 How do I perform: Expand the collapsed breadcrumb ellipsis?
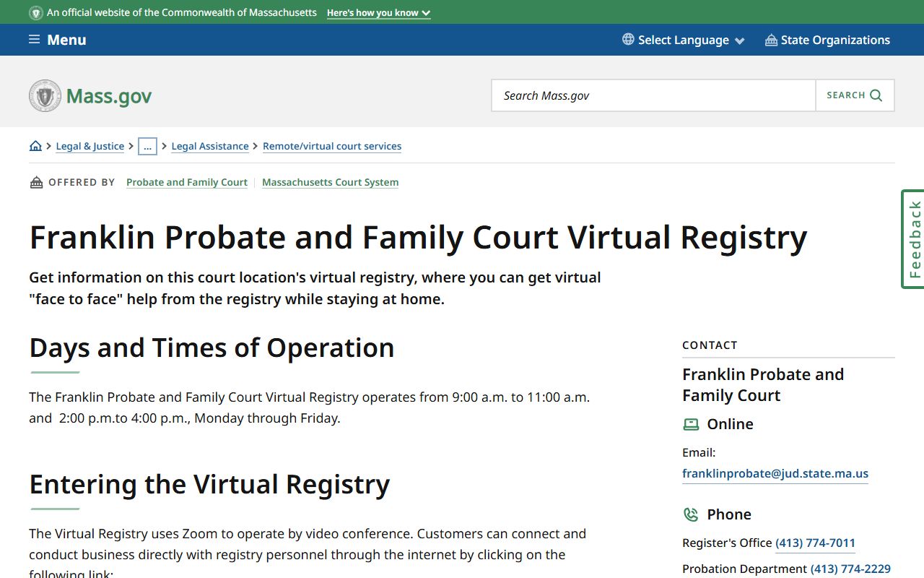[147, 146]
